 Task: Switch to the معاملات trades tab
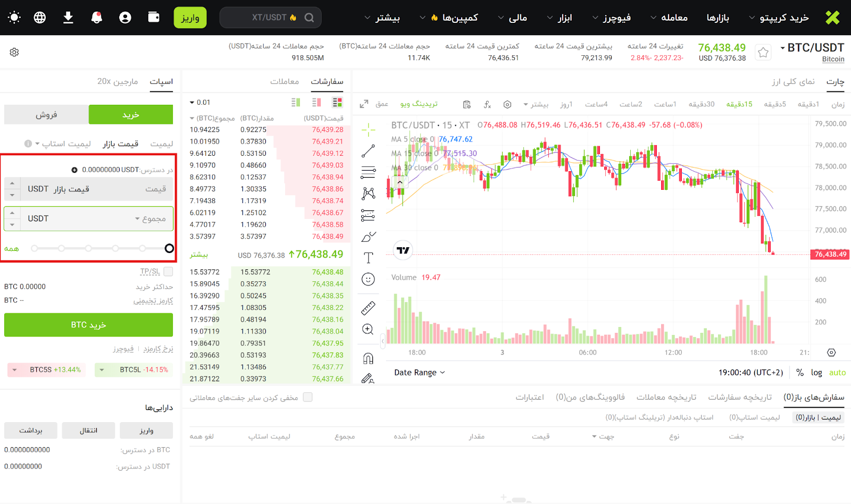point(285,81)
